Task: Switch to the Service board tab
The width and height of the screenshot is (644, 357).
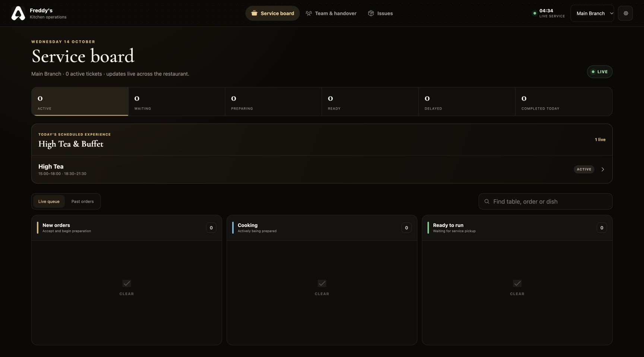Action: click(x=272, y=13)
